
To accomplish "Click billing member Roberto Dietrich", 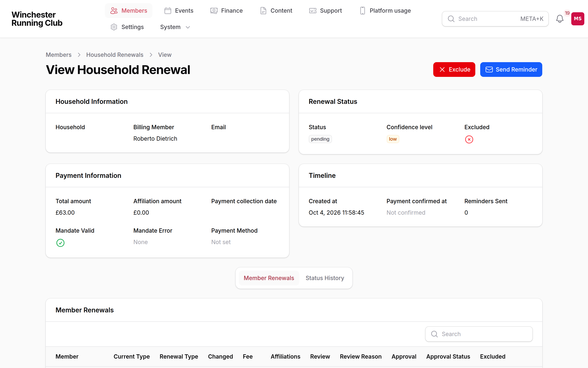I will [155, 138].
